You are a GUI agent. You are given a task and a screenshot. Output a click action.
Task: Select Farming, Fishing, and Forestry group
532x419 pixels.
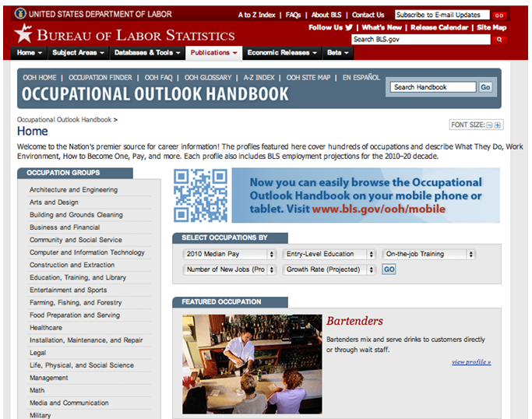76,303
